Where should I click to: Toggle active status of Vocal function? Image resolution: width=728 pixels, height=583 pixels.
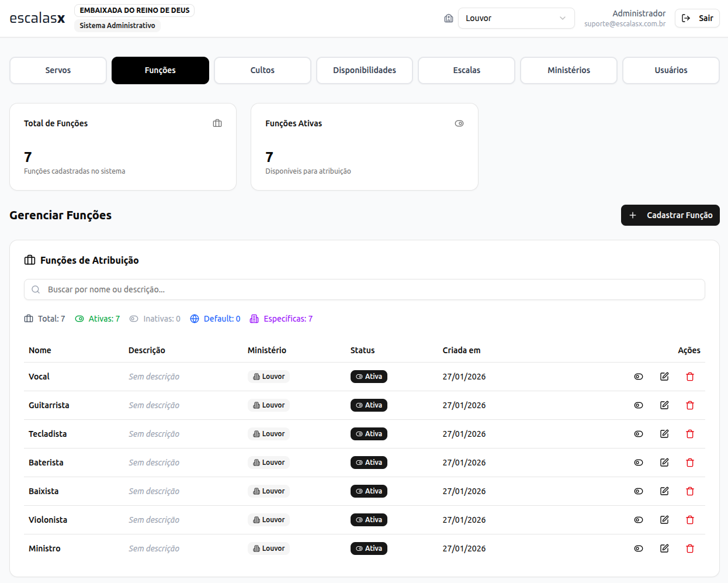639,377
